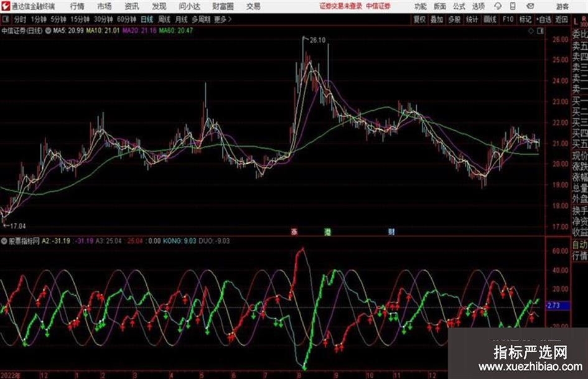Viewport: 588px width, 379px height.
Task: Click the 叠加 overlay button
Action: 437,19
